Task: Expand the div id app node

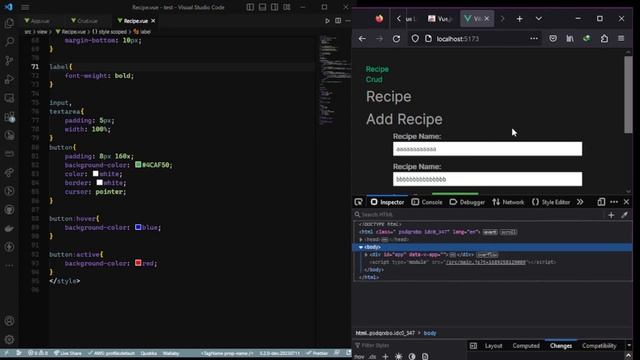Action: [366, 255]
